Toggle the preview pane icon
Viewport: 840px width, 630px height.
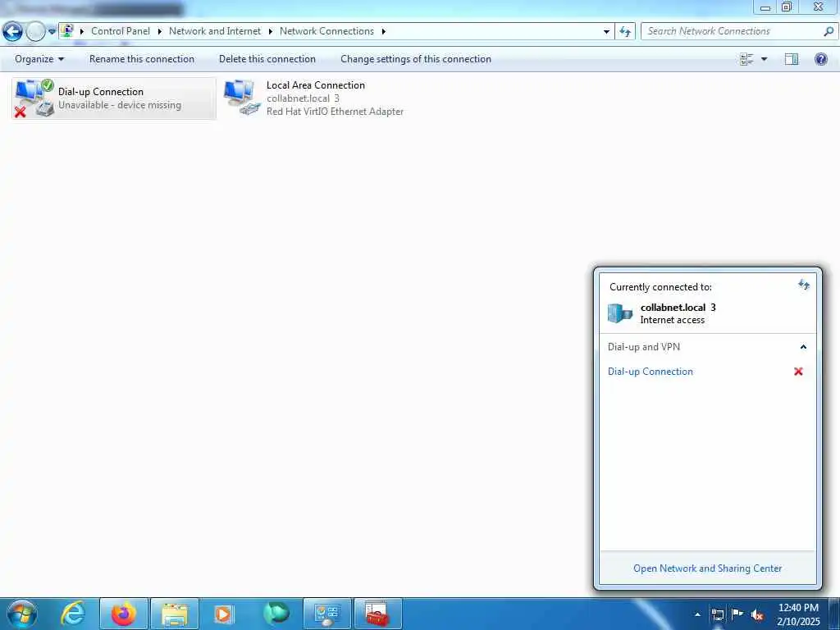[x=792, y=59]
